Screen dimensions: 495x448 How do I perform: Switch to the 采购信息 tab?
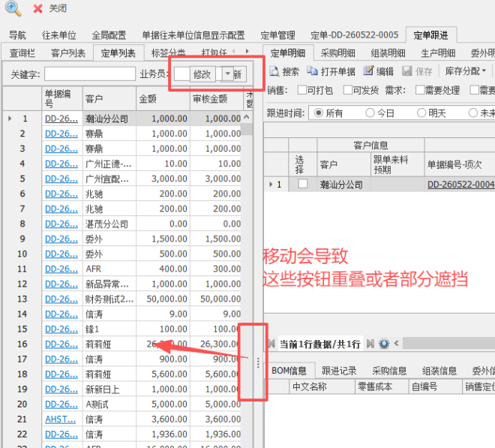click(389, 371)
